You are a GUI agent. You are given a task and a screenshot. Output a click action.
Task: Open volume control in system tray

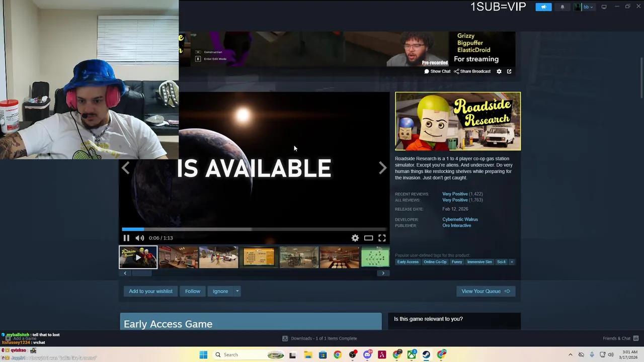[x=611, y=355]
